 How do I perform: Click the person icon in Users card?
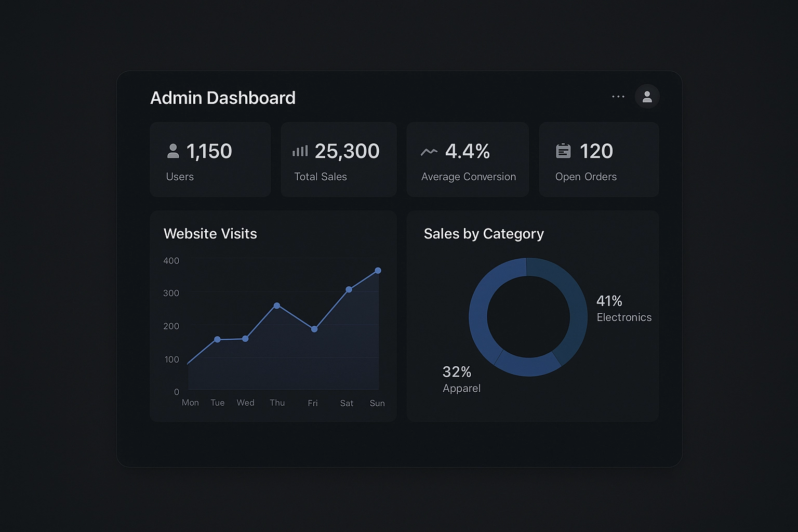pyautogui.click(x=173, y=151)
